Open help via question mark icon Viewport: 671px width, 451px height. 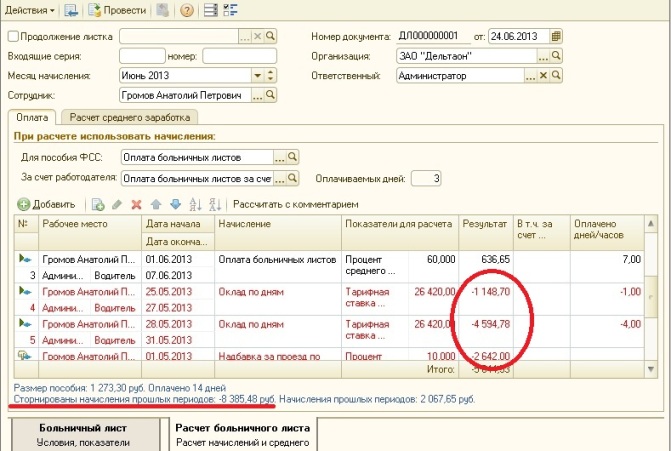[186, 10]
